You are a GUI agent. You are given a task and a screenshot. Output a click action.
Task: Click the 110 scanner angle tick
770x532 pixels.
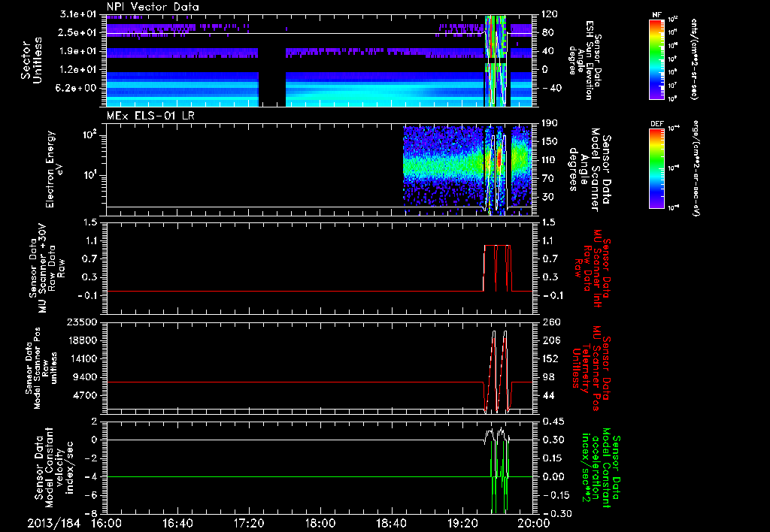point(550,160)
